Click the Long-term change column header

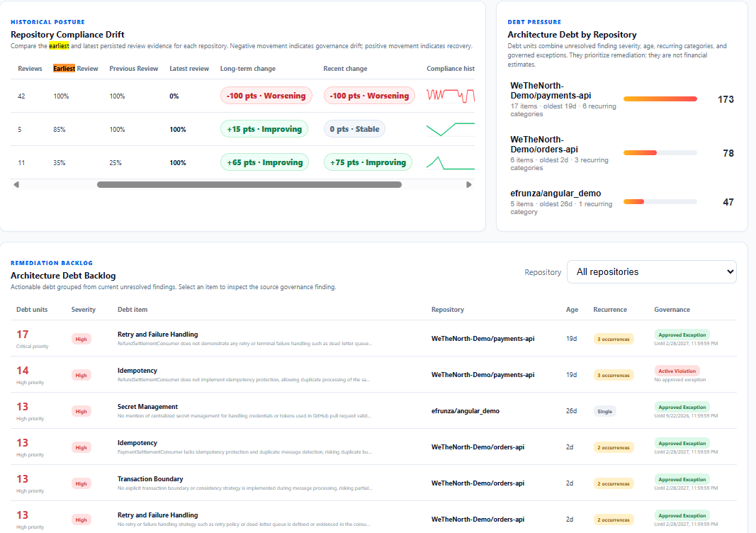tap(248, 69)
